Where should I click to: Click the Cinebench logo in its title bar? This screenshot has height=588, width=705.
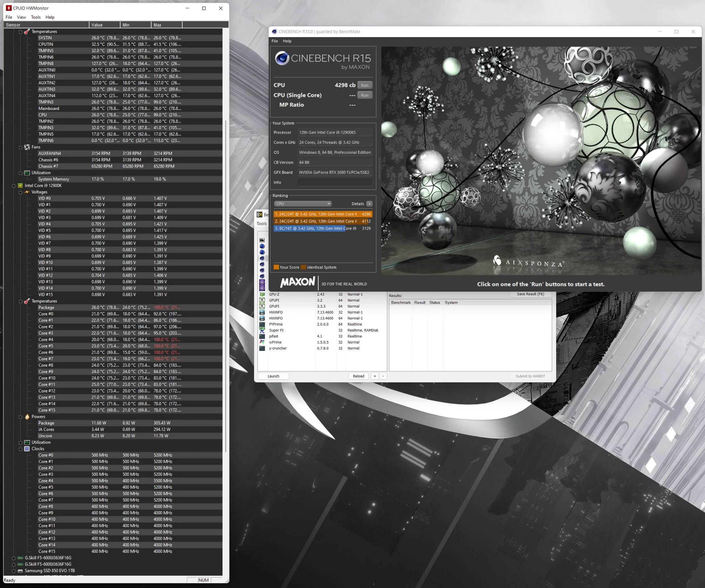274,32
